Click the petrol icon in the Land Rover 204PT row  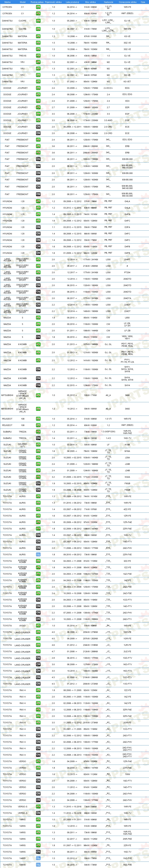pos(38,259)
